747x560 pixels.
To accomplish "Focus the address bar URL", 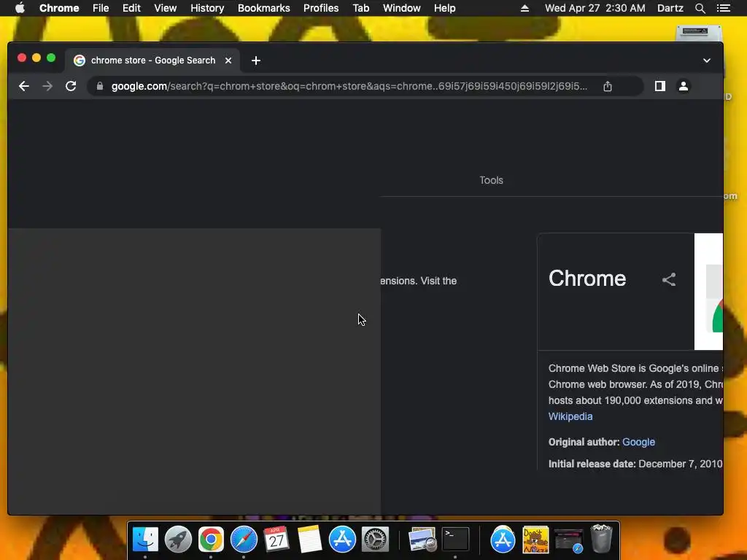I will pyautogui.click(x=349, y=86).
